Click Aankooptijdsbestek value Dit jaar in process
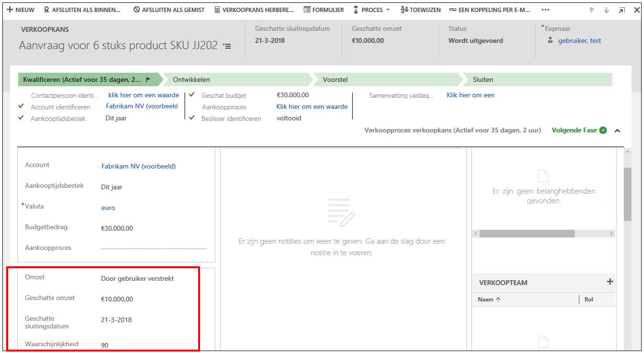This screenshot has width=644, height=353. tap(116, 118)
